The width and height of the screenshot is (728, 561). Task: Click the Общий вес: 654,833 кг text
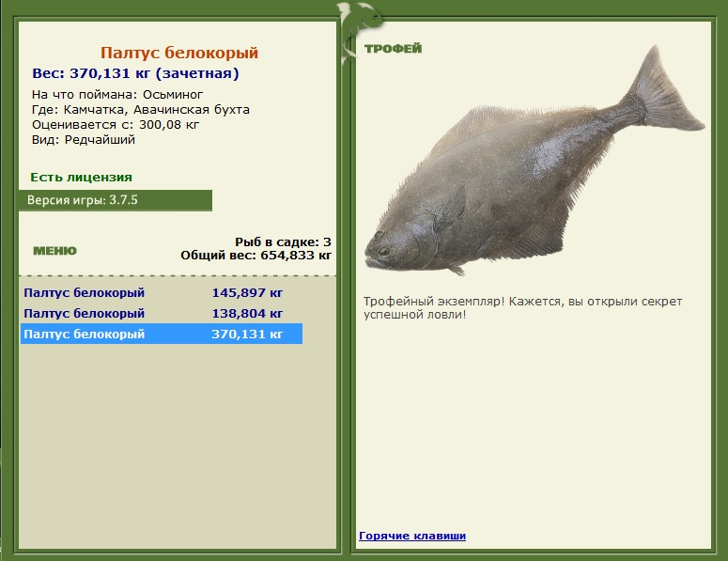[x=256, y=255]
